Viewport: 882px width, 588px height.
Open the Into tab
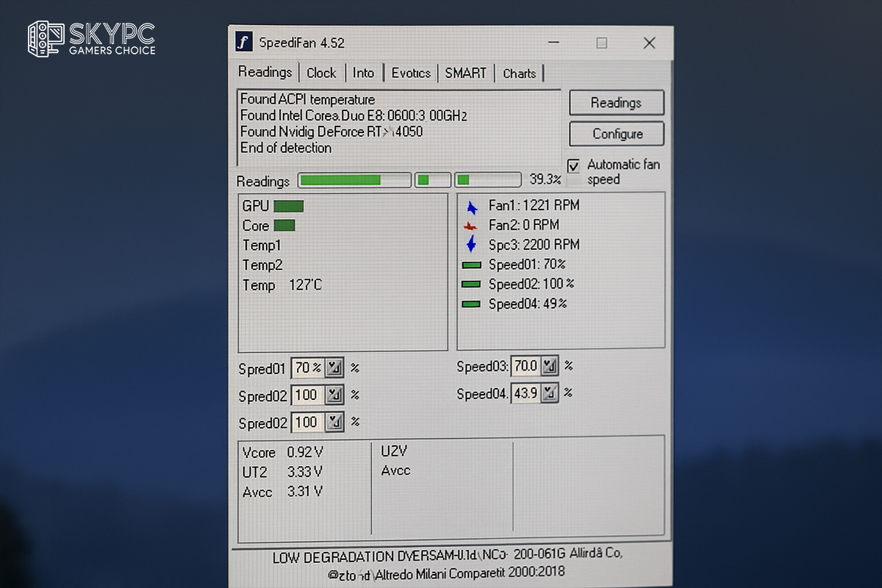click(x=363, y=73)
